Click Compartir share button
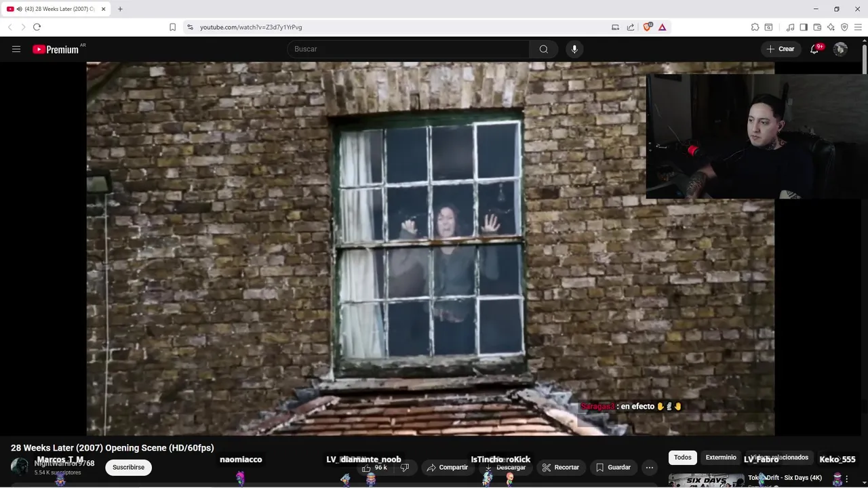 [x=447, y=468]
